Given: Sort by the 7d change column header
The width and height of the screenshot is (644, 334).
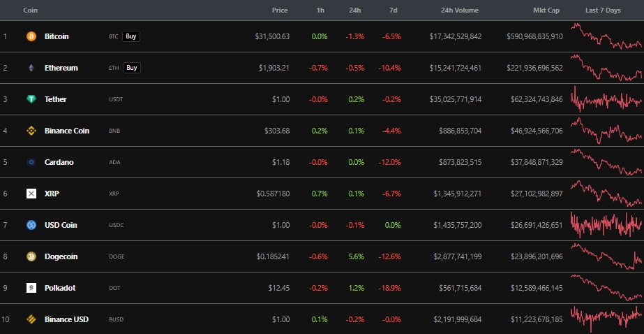Looking at the screenshot, I should tap(393, 10).
